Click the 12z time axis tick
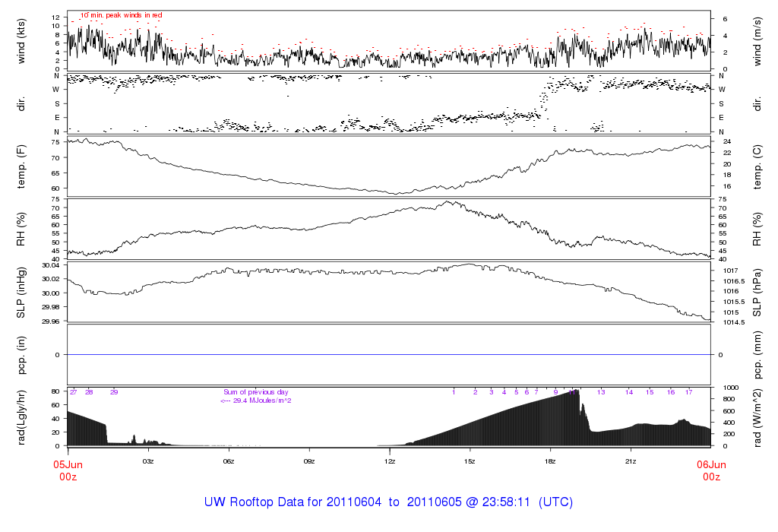This screenshot has height=532, width=778. [x=389, y=461]
